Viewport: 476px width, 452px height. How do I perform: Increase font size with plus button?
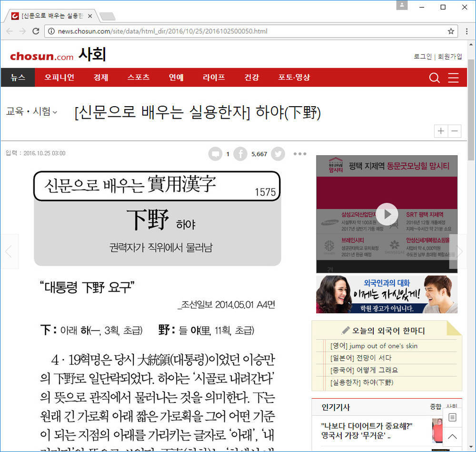[x=441, y=131]
